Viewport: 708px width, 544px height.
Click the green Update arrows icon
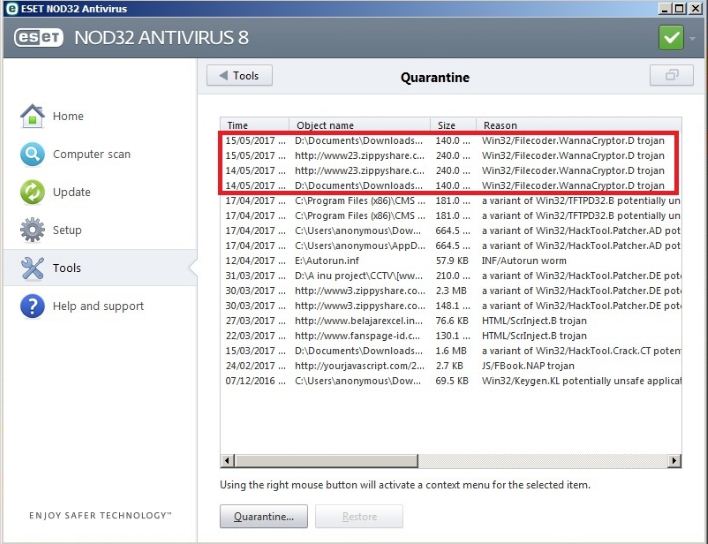point(32,192)
